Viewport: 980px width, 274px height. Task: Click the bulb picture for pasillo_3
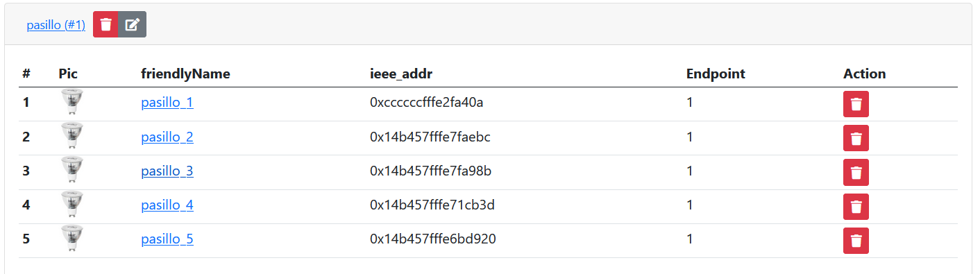71,170
